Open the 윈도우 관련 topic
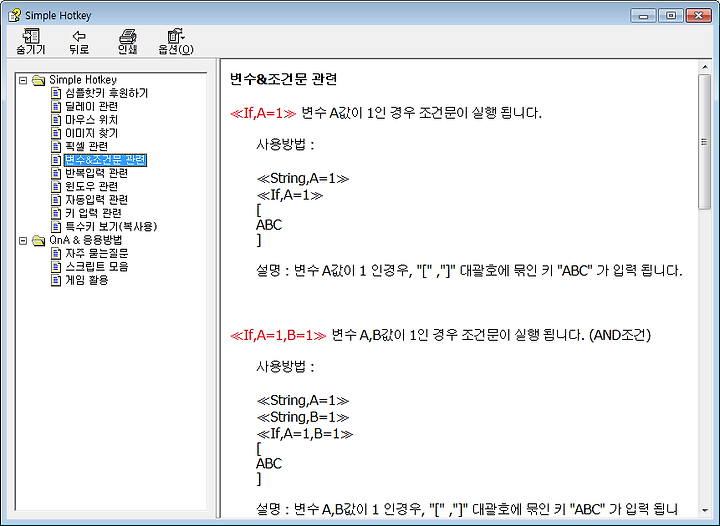The width and height of the screenshot is (720, 526). (x=91, y=186)
